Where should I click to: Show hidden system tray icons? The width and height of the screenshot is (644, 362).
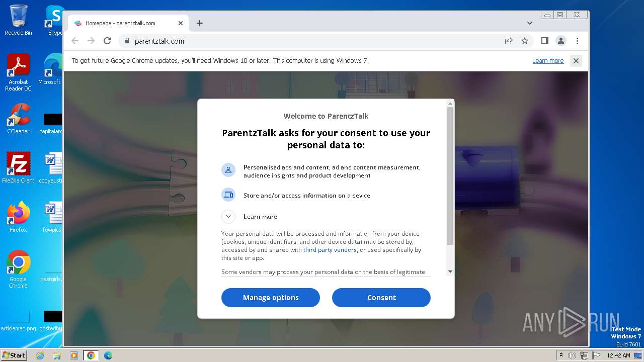tap(561, 355)
